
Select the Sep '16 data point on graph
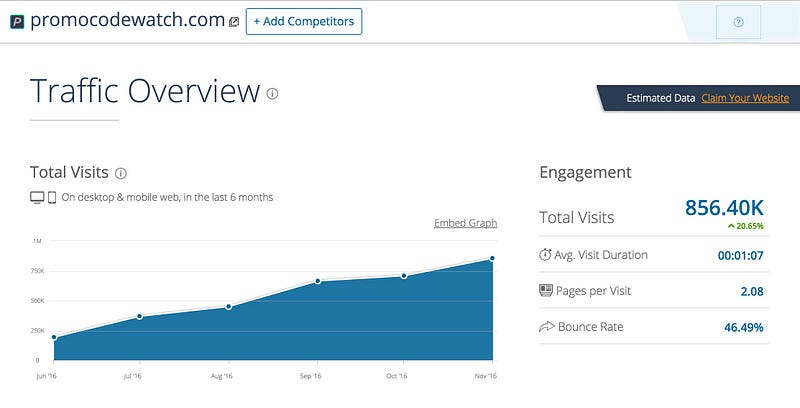pos(318,281)
